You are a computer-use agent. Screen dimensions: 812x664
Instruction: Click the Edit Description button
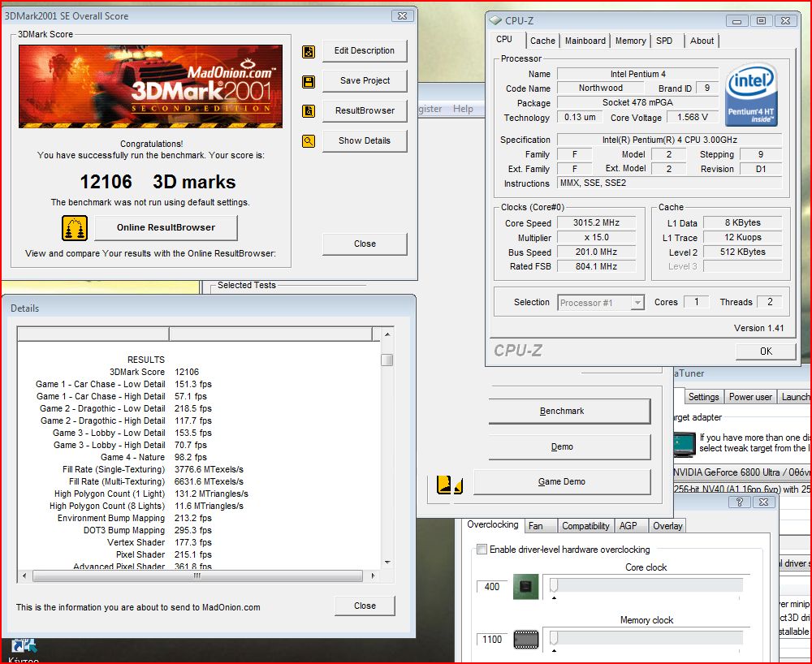point(365,50)
